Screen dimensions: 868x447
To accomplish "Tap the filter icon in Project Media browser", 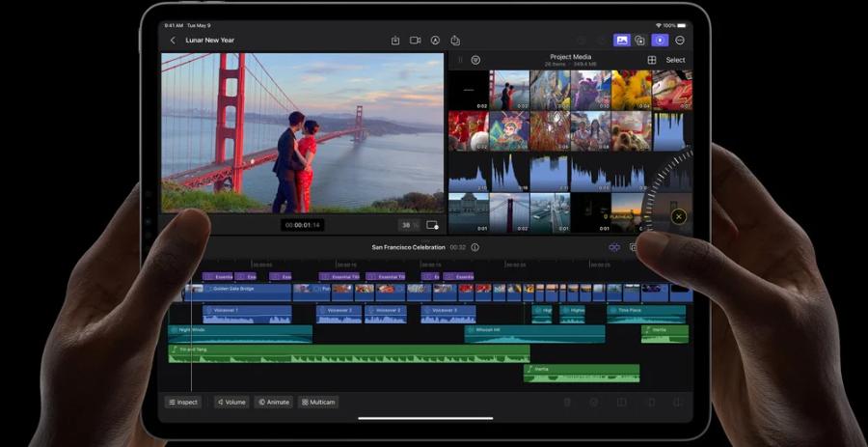I will coord(475,60).
